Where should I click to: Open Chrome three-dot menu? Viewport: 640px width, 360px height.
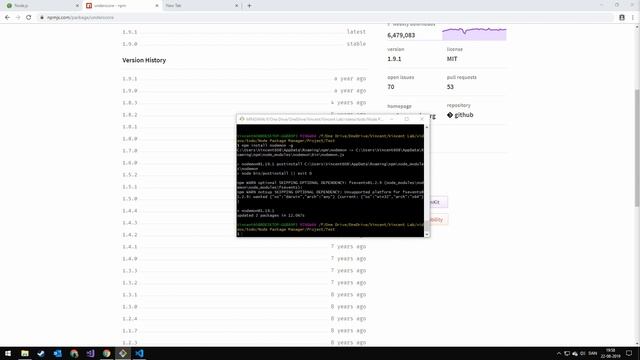pos(633,18)
